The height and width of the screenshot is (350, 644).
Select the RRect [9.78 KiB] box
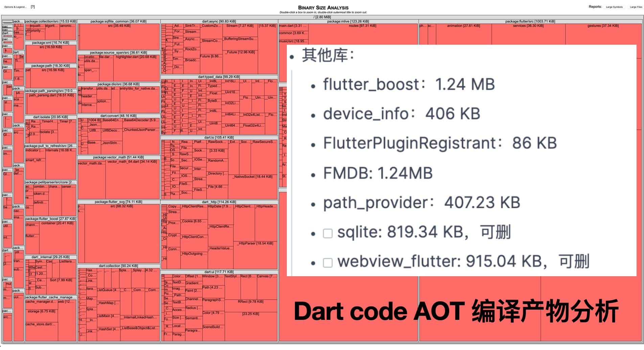pyautogui.click(x=251, y=306)
